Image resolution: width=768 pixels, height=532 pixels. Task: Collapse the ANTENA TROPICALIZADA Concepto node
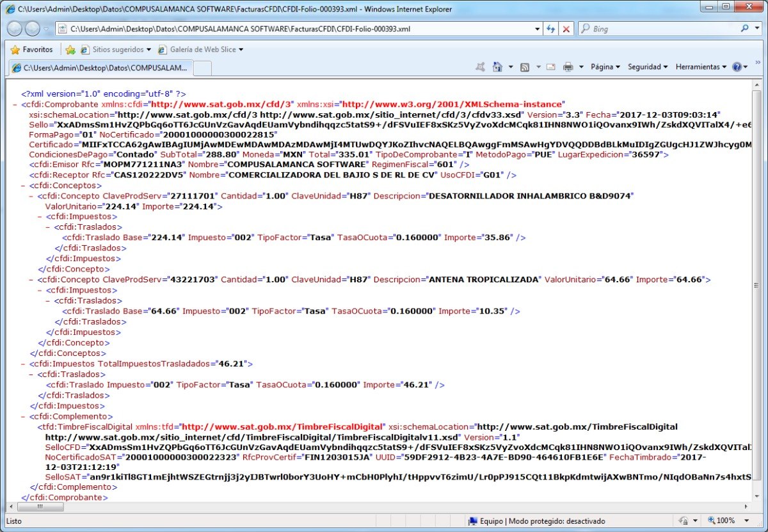pos(31,280)
